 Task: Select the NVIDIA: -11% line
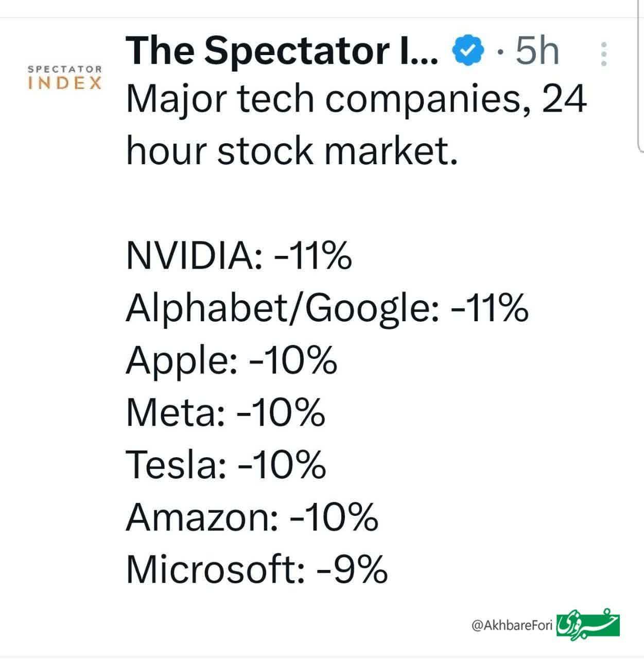pos(239,256)
